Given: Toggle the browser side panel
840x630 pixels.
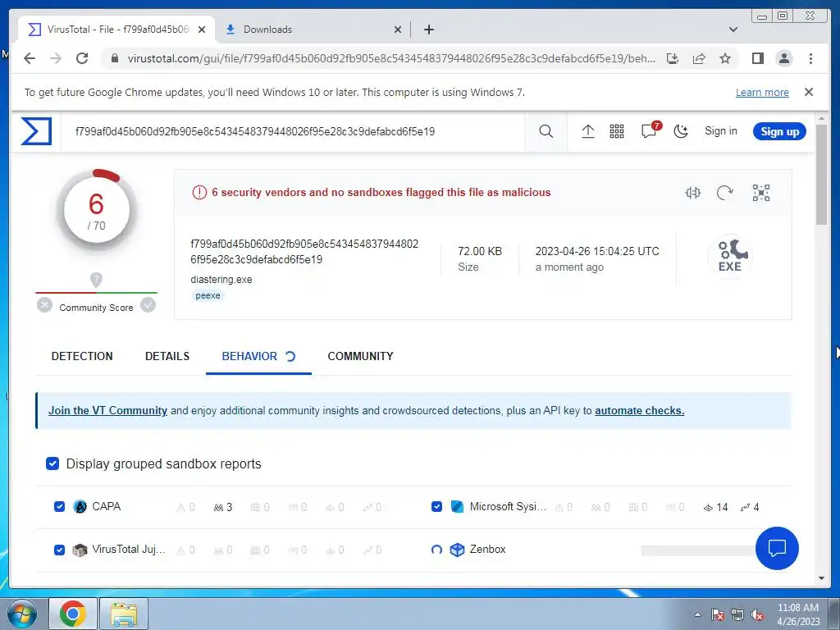Looking at the screenshot, I should click(x=757, y=58).
